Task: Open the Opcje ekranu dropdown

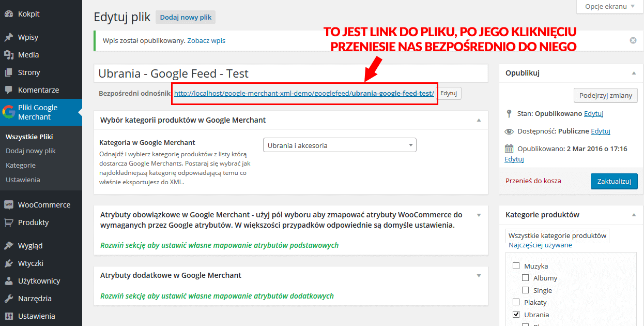Action: click(609, 7)
